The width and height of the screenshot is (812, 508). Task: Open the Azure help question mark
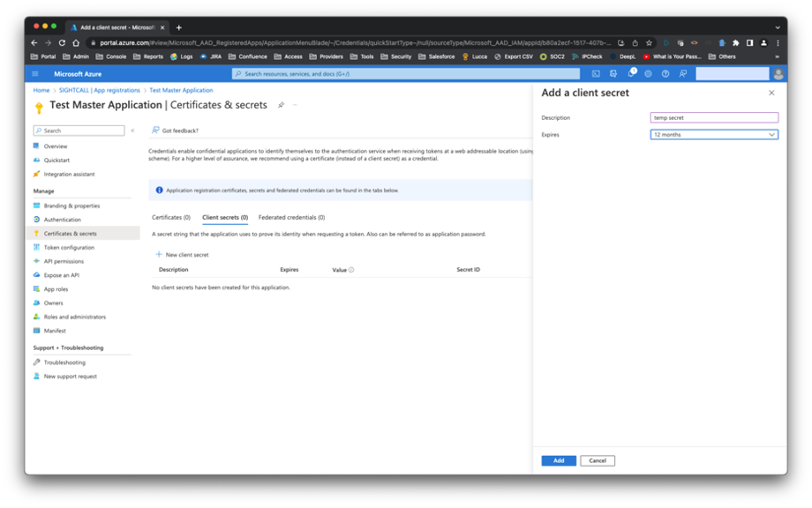click(x=665, y=74)
